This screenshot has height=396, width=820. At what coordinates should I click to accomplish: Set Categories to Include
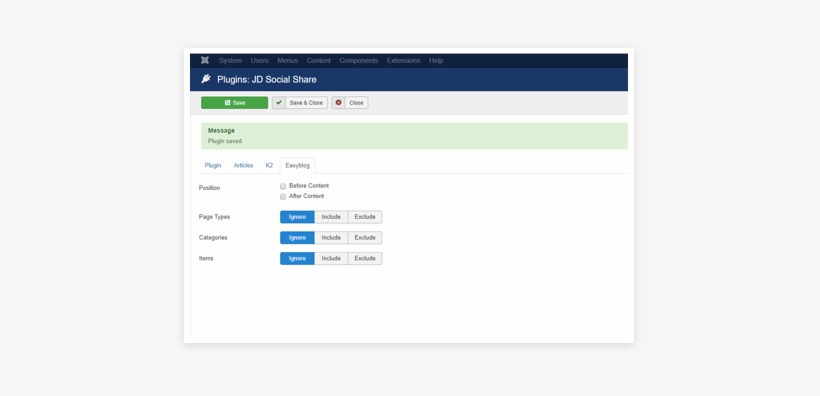(x=331, y=237)
